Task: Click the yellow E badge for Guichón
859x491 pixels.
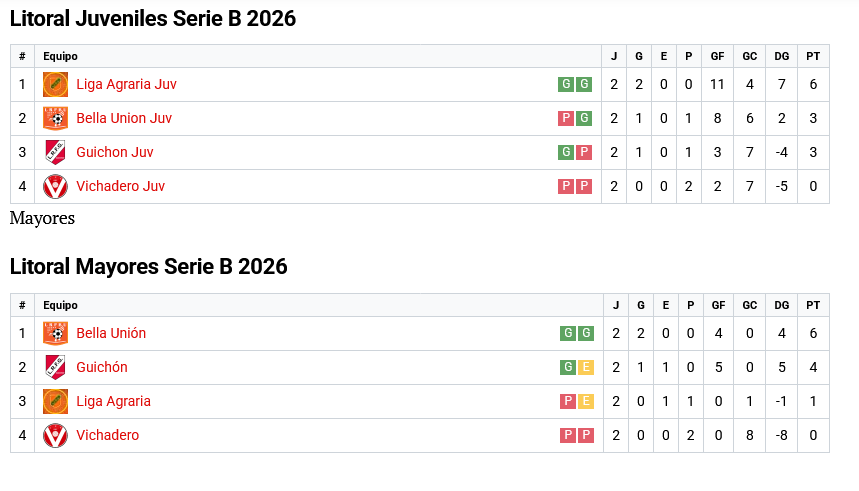Action: 585,368
